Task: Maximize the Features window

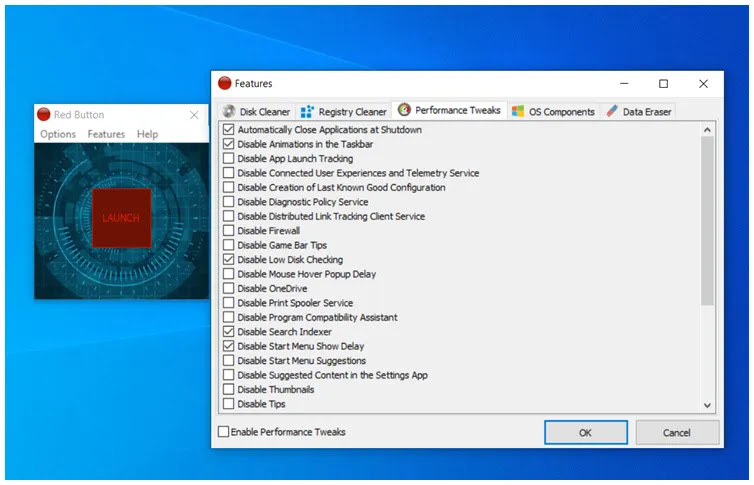Action: [664, 84]
